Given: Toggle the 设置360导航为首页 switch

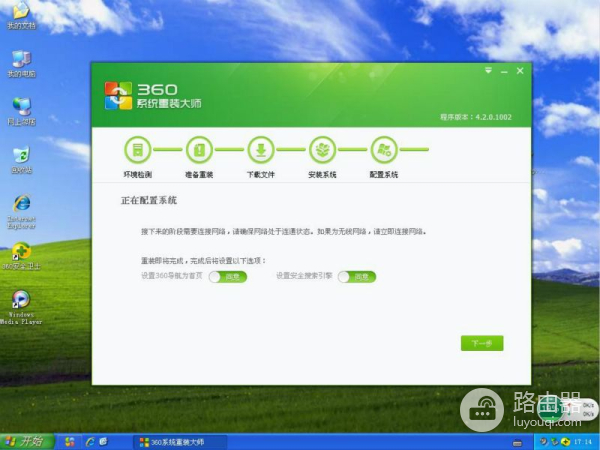Looking at the screenshot, I should click(x=228, y=277).
